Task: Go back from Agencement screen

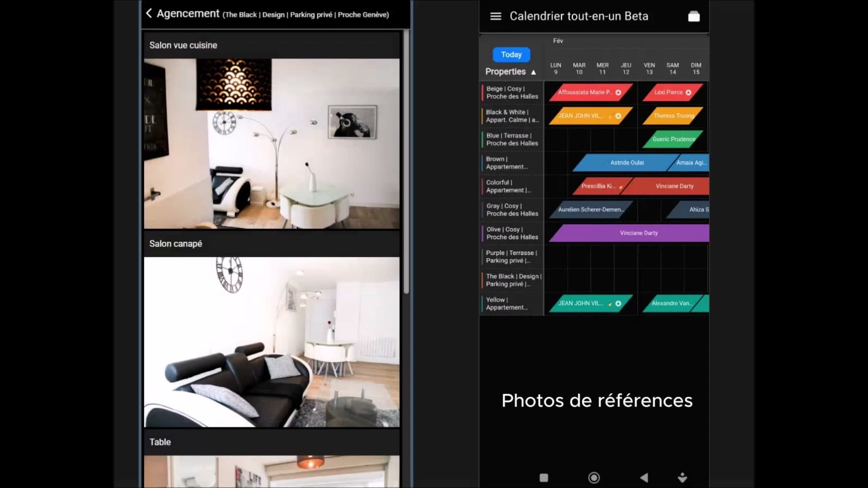Action: (149, 14)
